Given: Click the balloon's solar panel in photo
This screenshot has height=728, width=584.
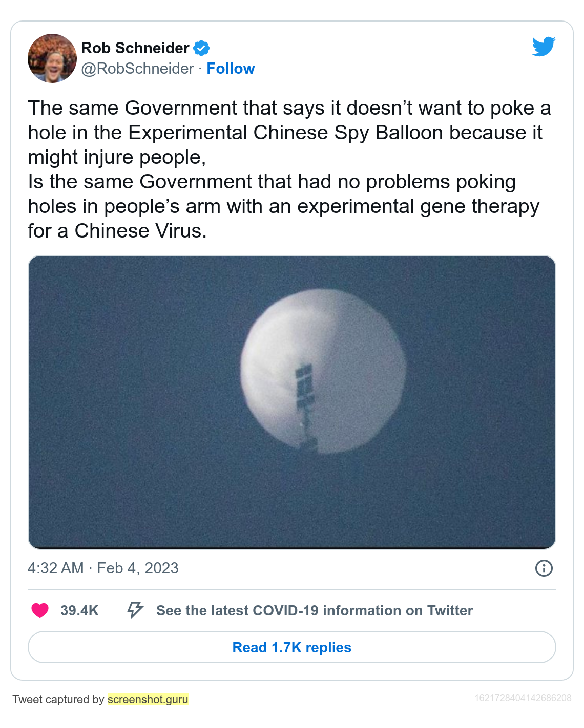Looking at the screenshot, I should tap(305, 387).
